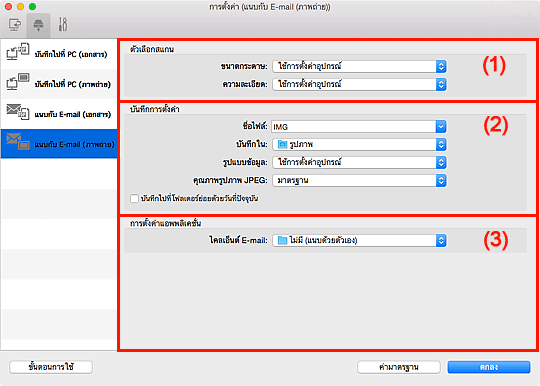
Task: Click the ขั้นตอนการใช้ instructions button
Action: coord(51,367)
